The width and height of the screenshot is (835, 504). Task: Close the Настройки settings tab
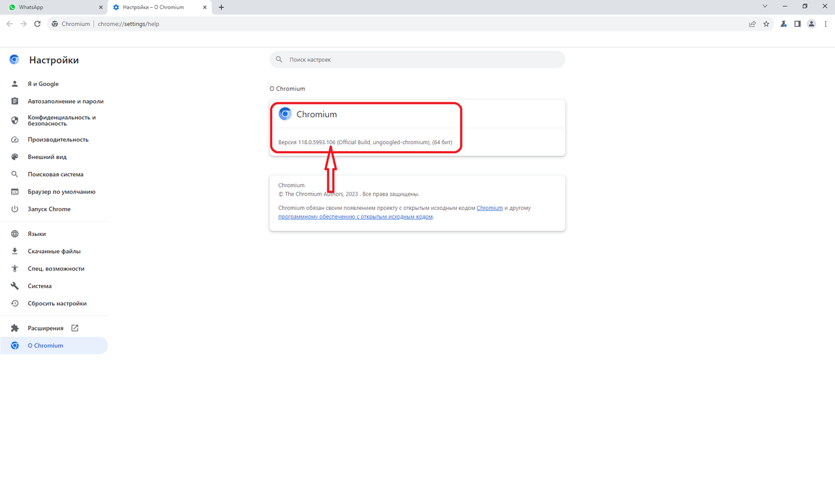click(x=205, y=7)
